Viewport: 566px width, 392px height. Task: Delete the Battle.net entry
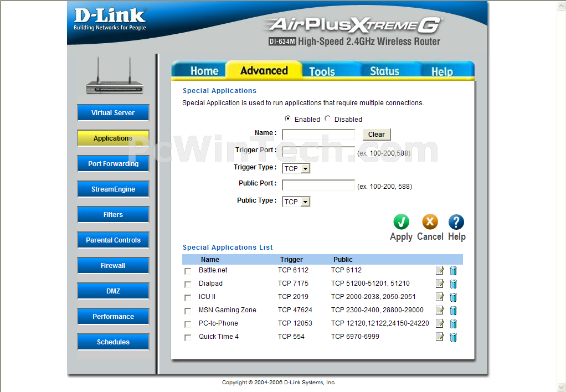tap(454, 270)
